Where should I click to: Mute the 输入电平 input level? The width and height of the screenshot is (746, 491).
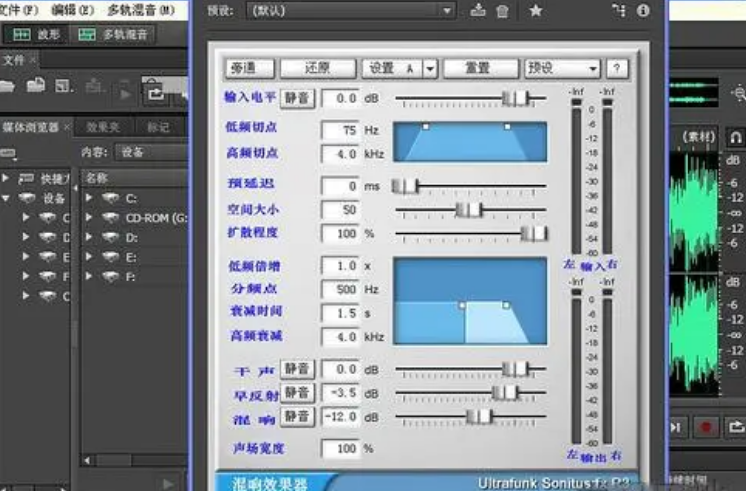(297, 98)
